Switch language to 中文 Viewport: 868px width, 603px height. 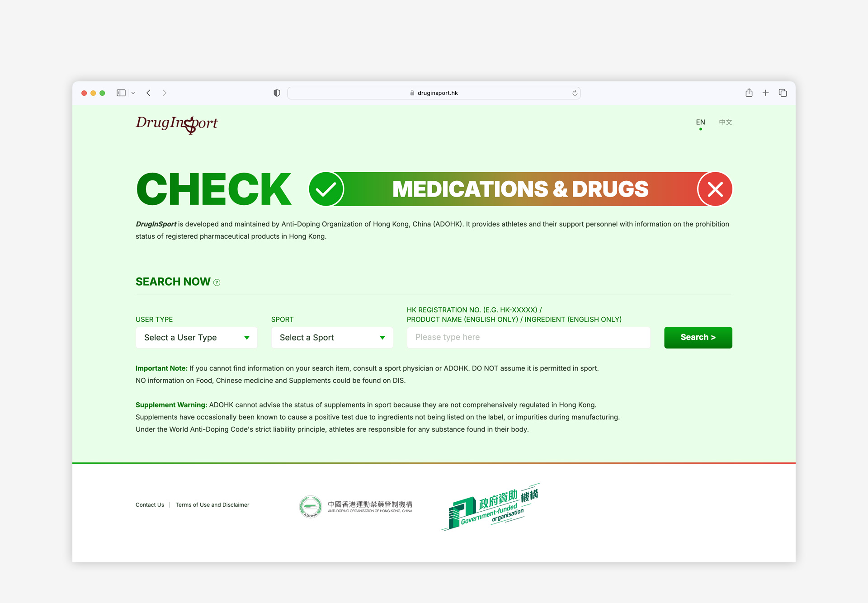pyautogui.click(x=726, y=122)
